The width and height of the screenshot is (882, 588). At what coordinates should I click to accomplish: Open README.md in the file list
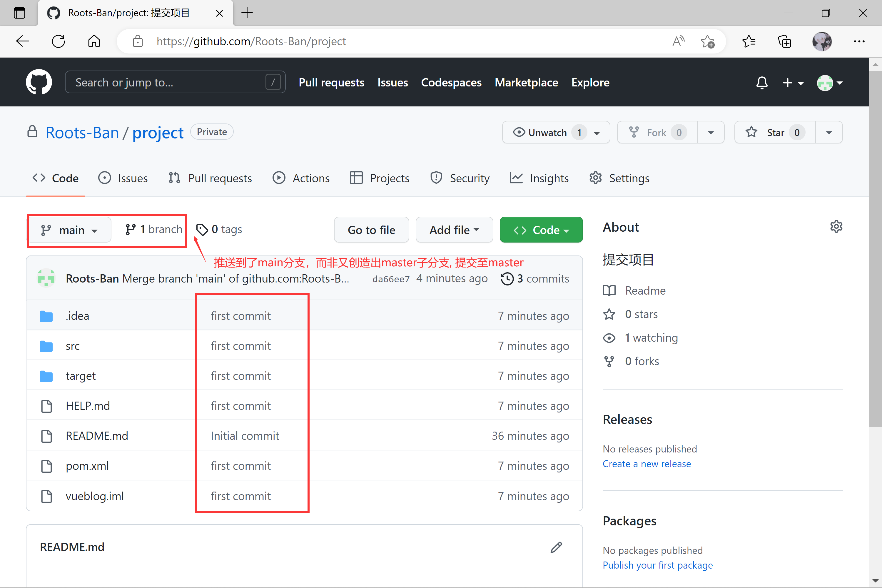97,436
